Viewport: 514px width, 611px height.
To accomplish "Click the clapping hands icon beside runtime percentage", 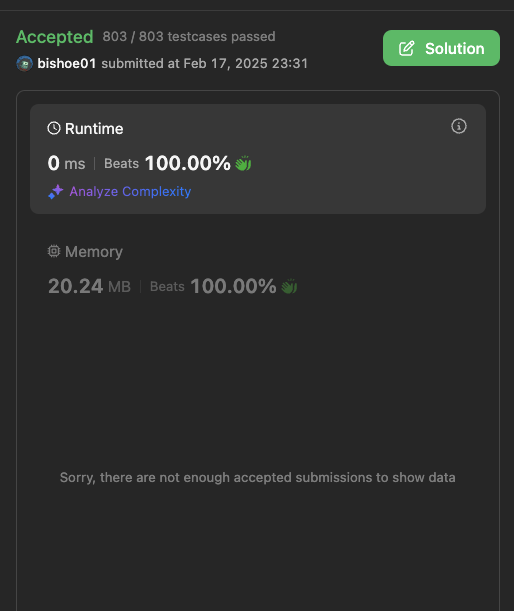I will tap(243, 163).
